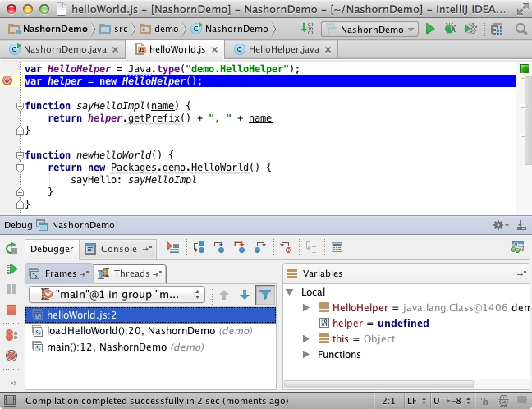
Task: Open debug panel settings gear
Action: click(500, 225)
